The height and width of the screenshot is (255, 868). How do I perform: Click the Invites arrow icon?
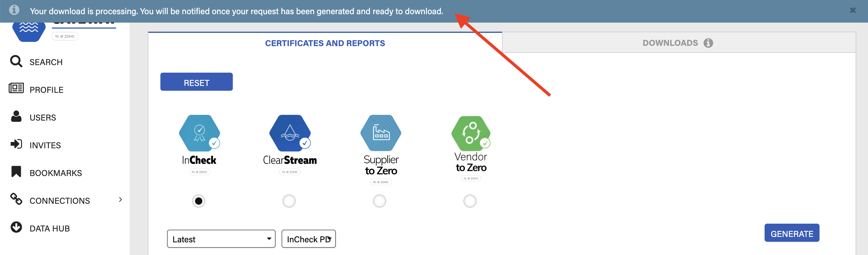pyautogui.click(x=16, y=144)
